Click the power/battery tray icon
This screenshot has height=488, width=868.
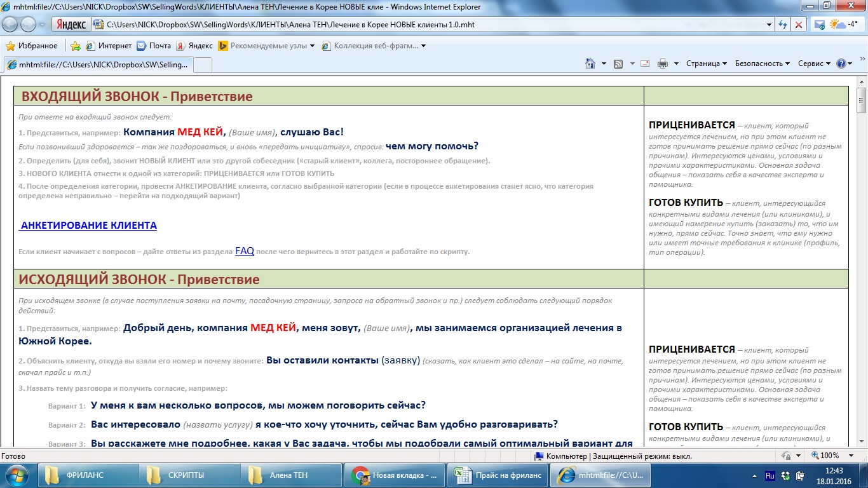click(800, 475)
